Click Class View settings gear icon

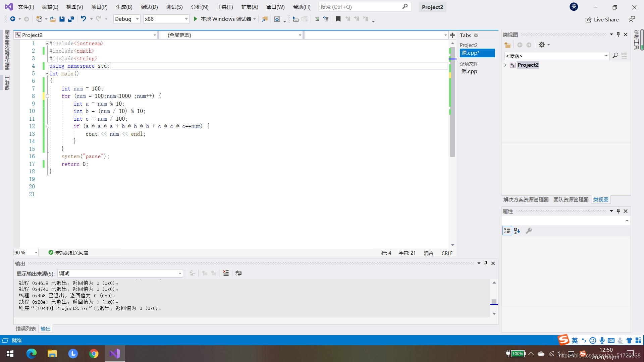[x=541, y=45]
